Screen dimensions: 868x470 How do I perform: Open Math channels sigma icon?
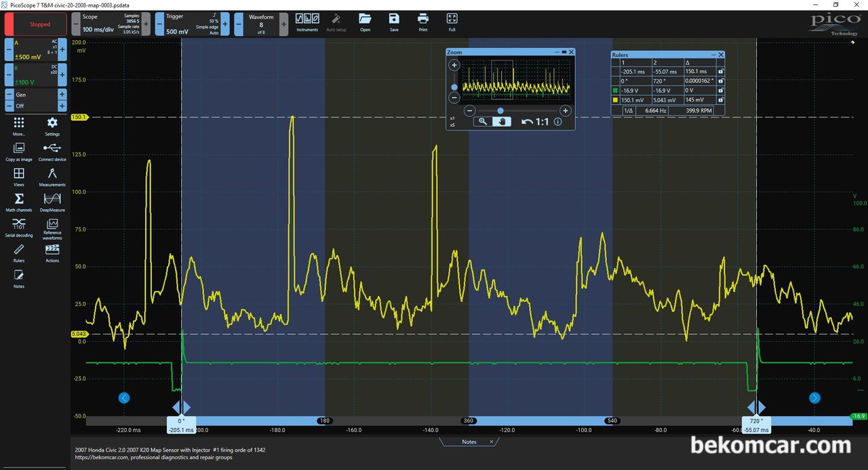pyautogui.click(x=18, y=199)
